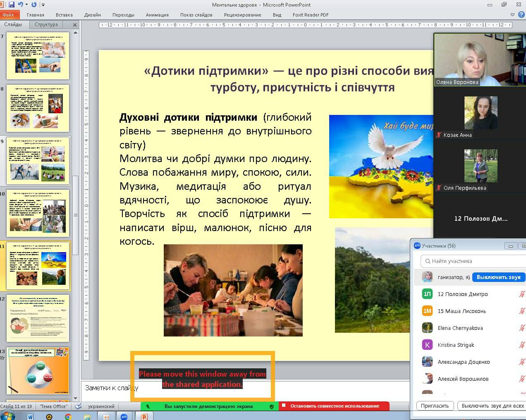Click the Windows Start button
The height and width of the screenshot is (420, 526).
point(7,416)
